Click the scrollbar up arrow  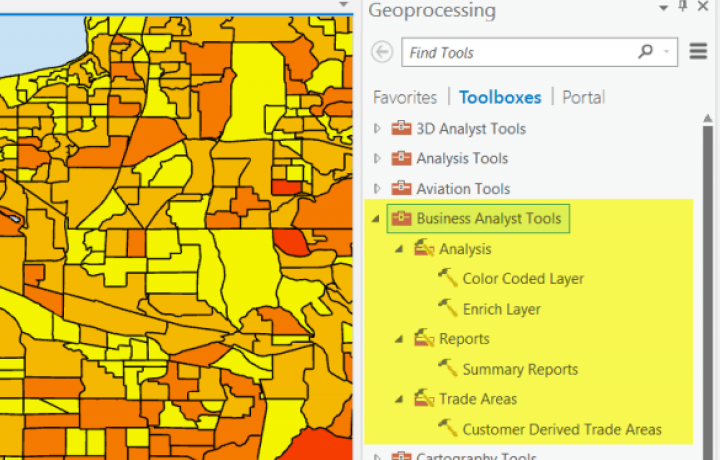tap(708, 118)
